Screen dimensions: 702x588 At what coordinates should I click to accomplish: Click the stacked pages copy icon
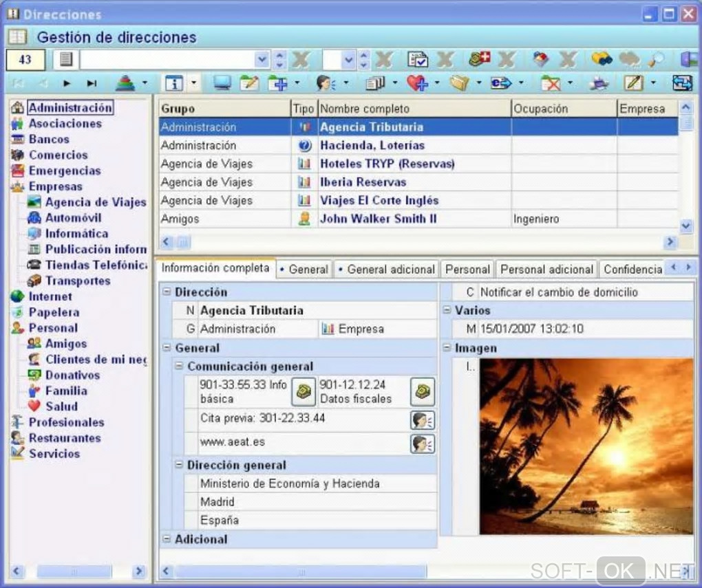pos(375,83)
